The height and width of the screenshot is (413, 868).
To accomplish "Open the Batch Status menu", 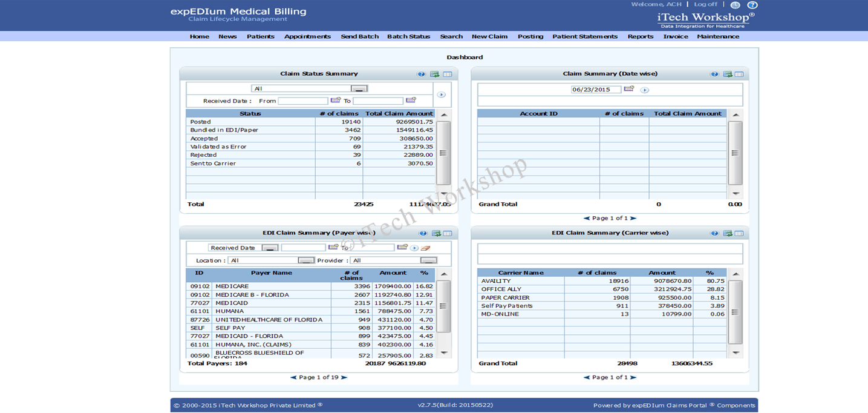I will point(409,36).
